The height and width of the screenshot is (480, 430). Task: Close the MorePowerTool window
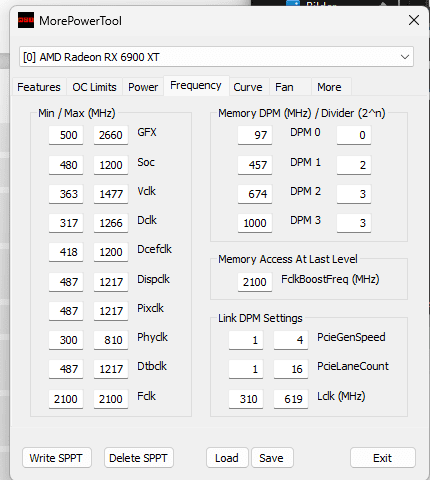414,20
